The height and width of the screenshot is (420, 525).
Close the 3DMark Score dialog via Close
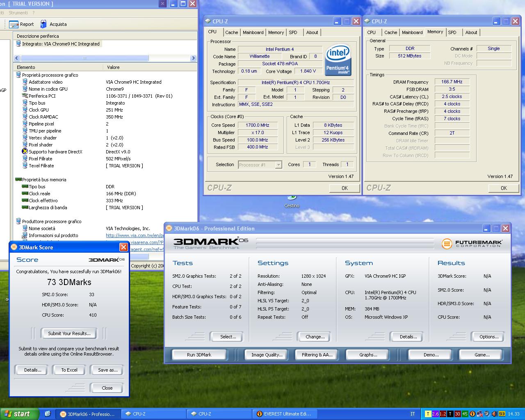(107, 388)
